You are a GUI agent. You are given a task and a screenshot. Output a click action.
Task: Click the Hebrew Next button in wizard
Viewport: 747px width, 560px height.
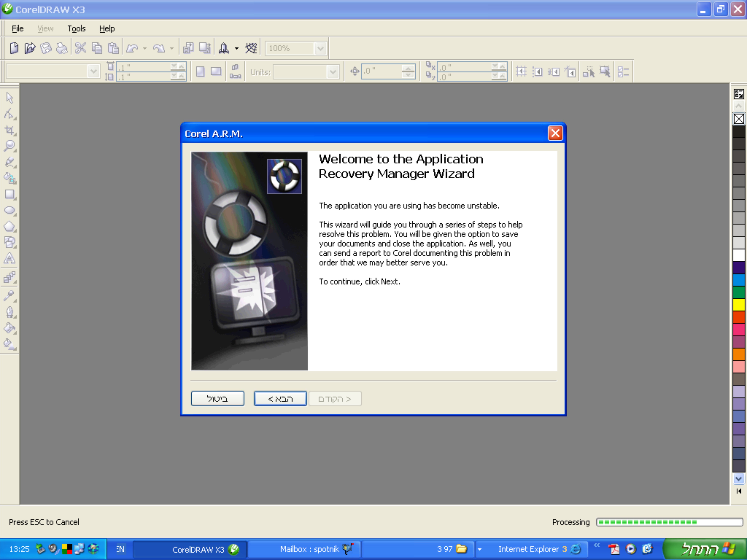(280, 399)
